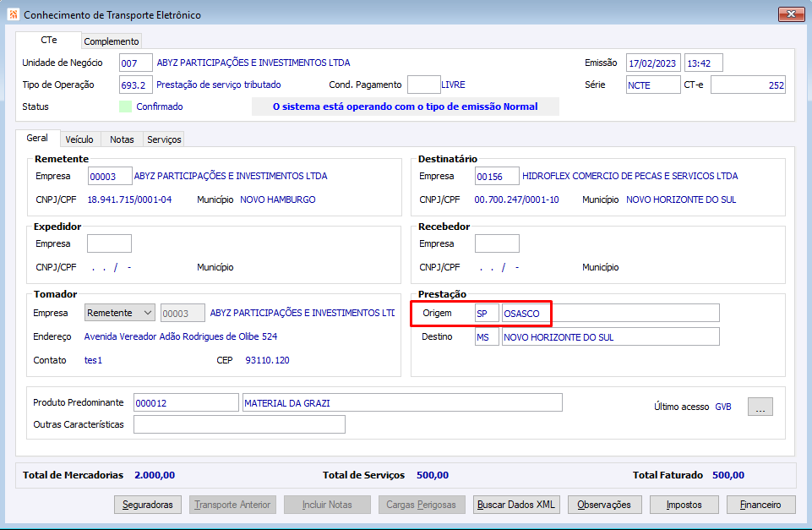Click the Confirmado status text
Viewport: 812px width, 530px height.
pyautogui.click(x=160, y=107)
